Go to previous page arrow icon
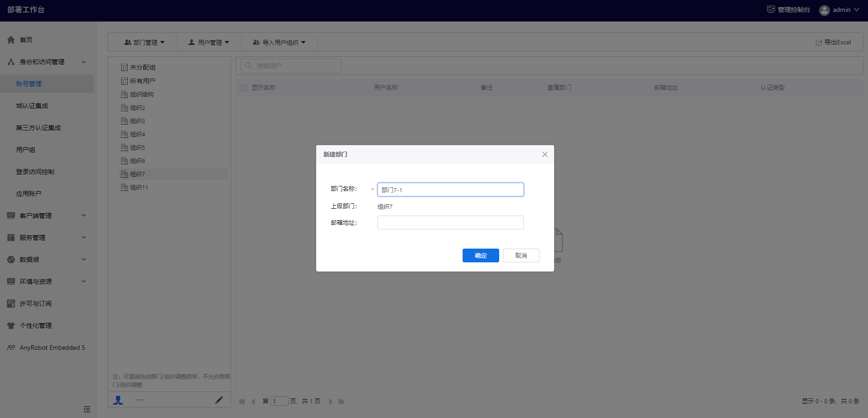Screen dimensions: 868x418 253,402
